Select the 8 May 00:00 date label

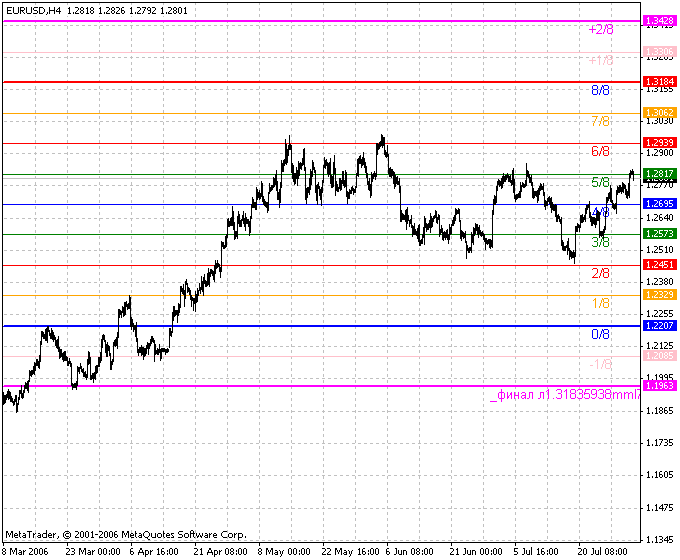tap(284, 551)
